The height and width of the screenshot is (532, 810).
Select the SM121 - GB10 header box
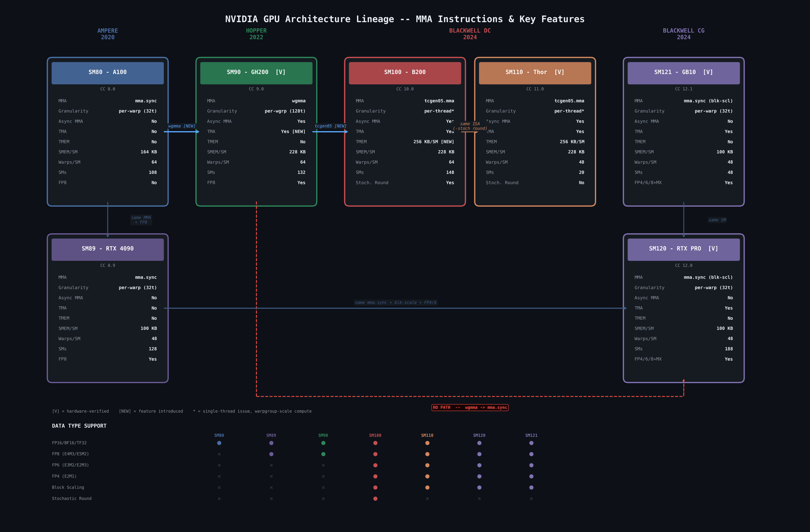(x=683, y=73)
